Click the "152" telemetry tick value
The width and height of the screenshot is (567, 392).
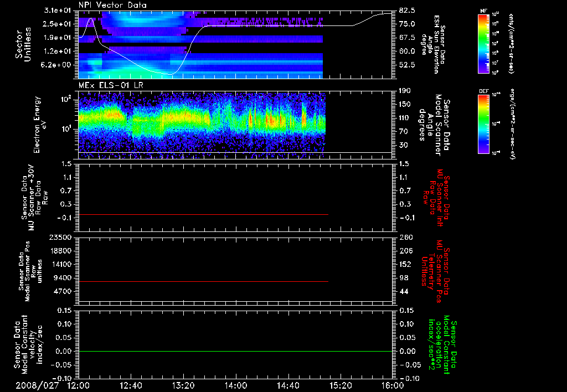point(406,264)
